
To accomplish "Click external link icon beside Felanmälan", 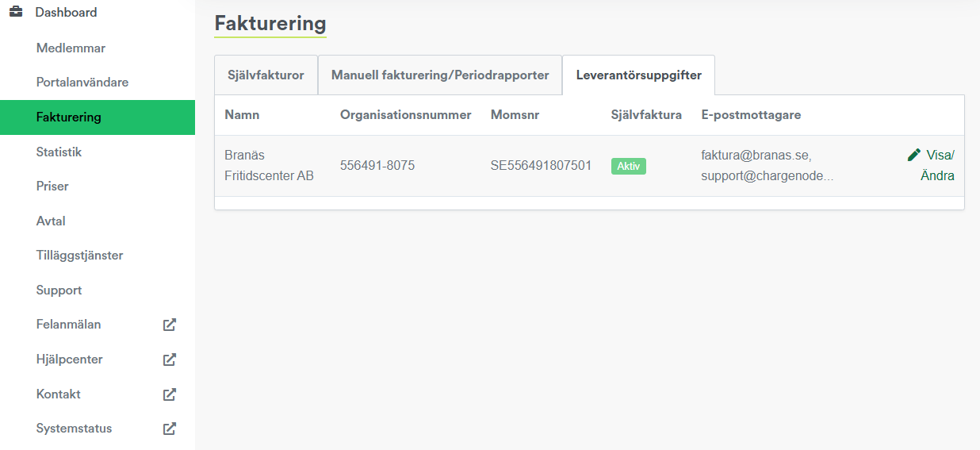I will click(169, 325).
